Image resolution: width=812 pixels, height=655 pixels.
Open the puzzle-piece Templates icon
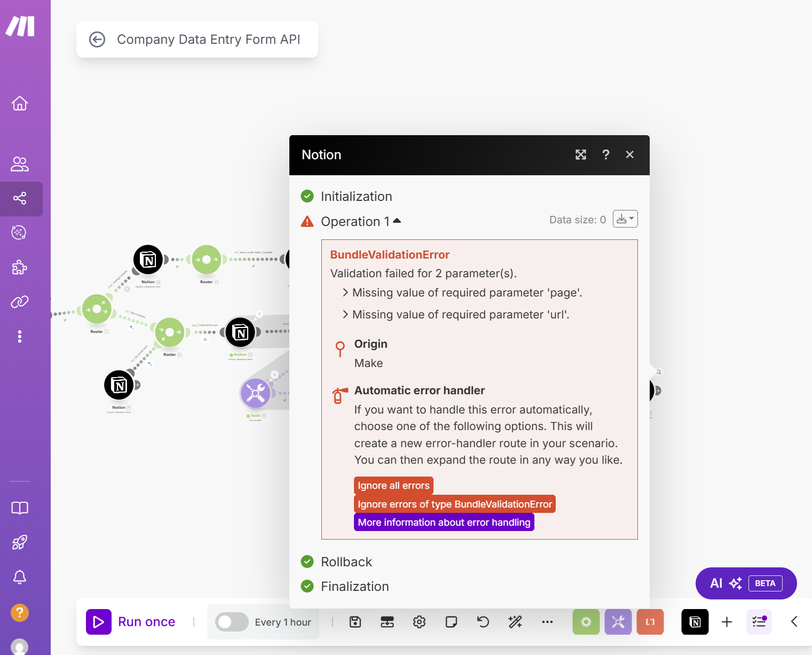pos(20,267)
